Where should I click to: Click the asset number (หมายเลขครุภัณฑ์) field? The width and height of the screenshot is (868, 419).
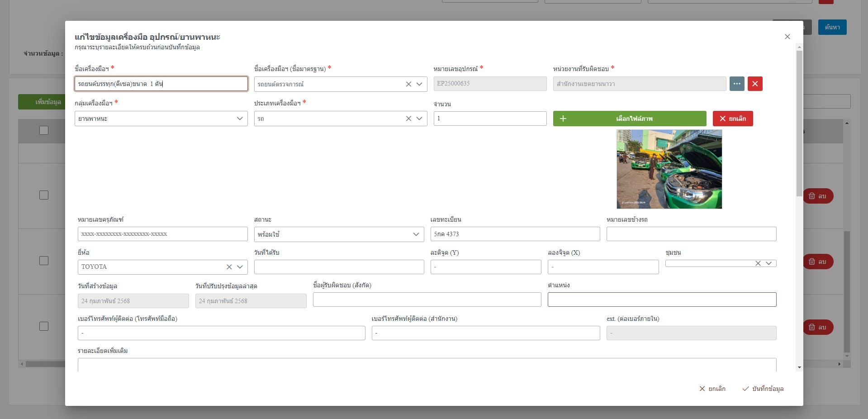(163, 234)
